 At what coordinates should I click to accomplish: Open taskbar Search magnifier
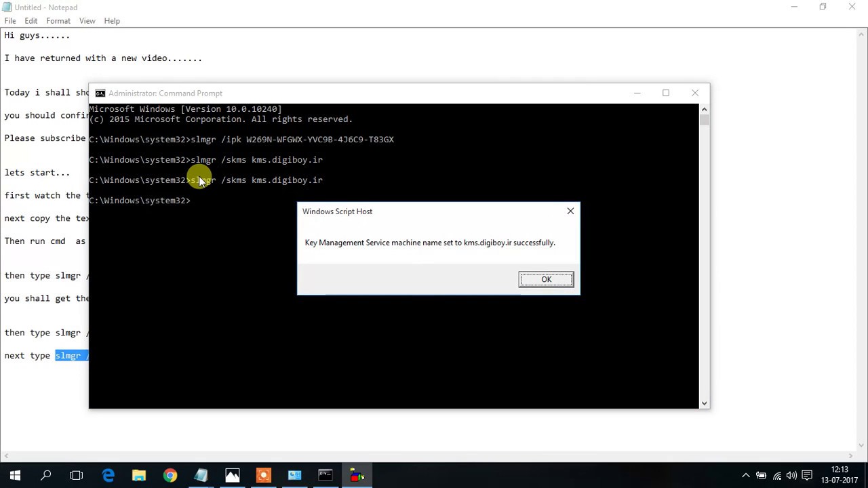click(46, 476)
